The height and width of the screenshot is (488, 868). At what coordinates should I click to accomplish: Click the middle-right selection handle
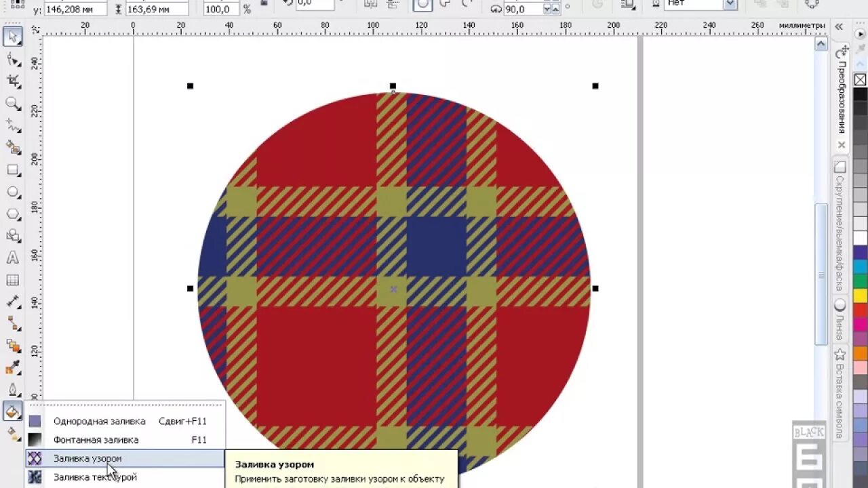(x=595, y=289)
